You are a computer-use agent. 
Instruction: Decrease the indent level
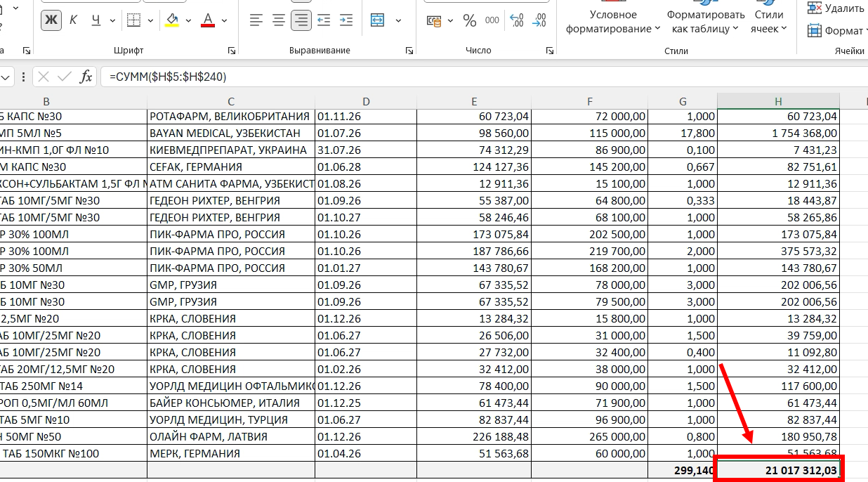[x=324, y=20]
